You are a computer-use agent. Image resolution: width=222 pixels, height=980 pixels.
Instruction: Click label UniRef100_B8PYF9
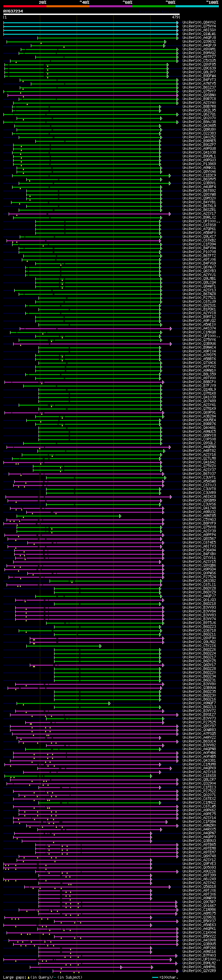[199, 524]
